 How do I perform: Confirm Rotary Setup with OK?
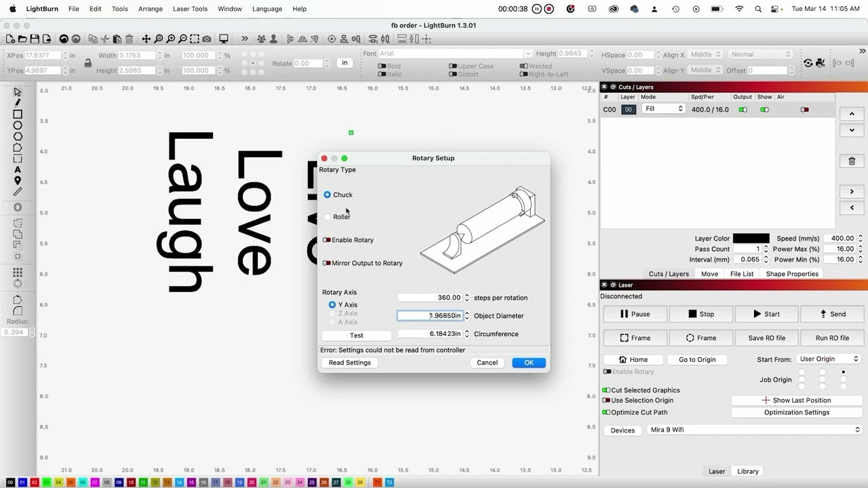(x=529, y=363)
